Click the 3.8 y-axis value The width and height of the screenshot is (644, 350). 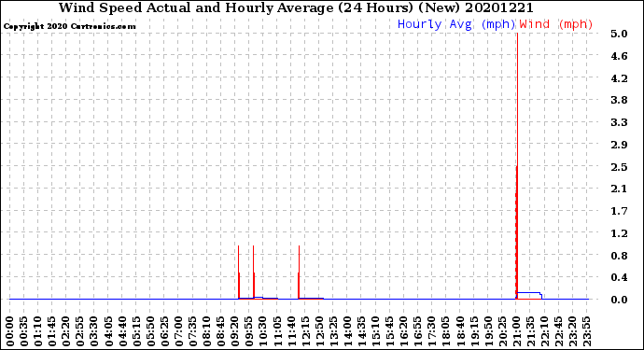click(x=619, y=100)
